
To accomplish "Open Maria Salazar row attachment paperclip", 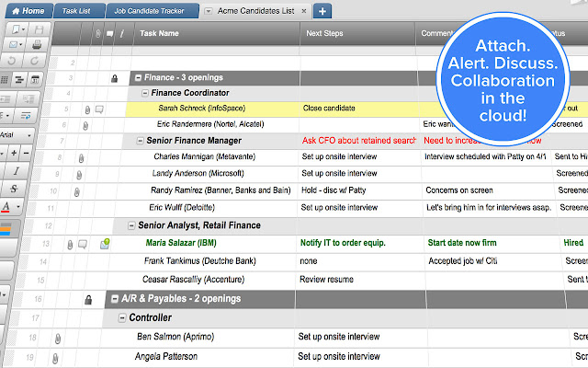I will [x=70, y=246].
